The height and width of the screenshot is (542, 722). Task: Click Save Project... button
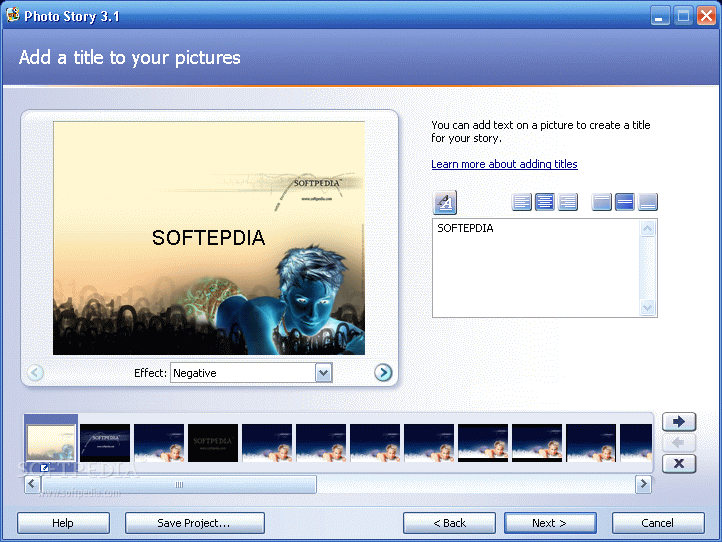coord(194,523)
